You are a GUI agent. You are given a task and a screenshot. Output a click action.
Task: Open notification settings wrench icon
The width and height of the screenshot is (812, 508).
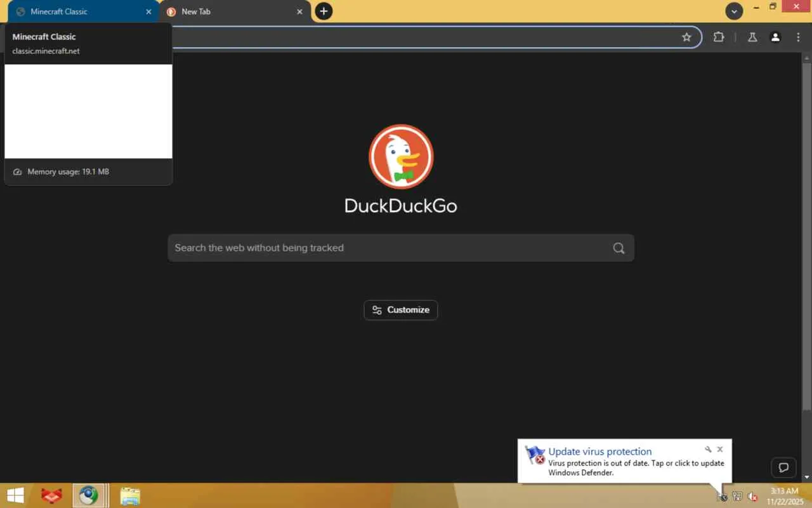click(708, 450)
